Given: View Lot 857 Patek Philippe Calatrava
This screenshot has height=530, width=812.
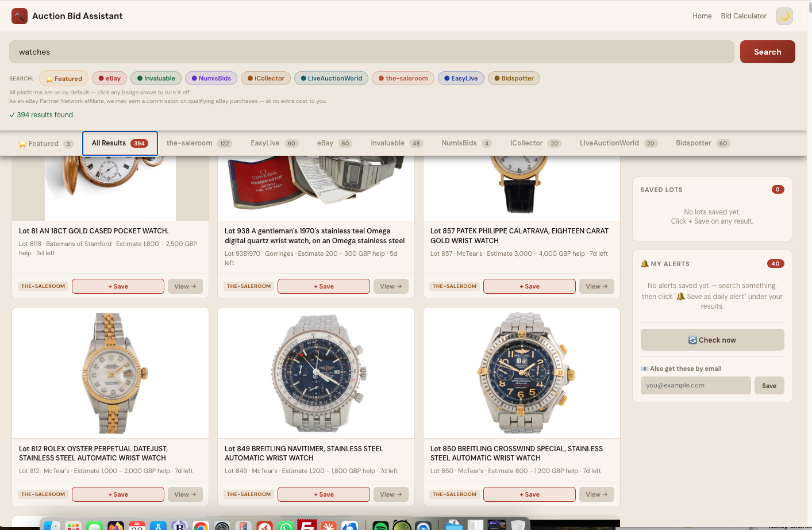Looking at the screenshot, I should pyautogui.click(x=597, y=286).
